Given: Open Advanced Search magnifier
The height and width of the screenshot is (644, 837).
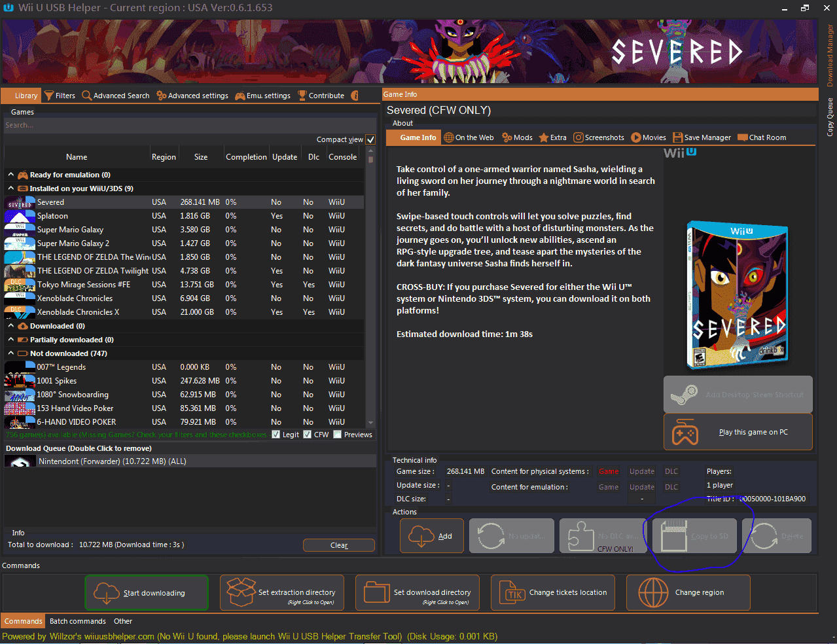Looking at the screenshot, I should tap(116, 96).
